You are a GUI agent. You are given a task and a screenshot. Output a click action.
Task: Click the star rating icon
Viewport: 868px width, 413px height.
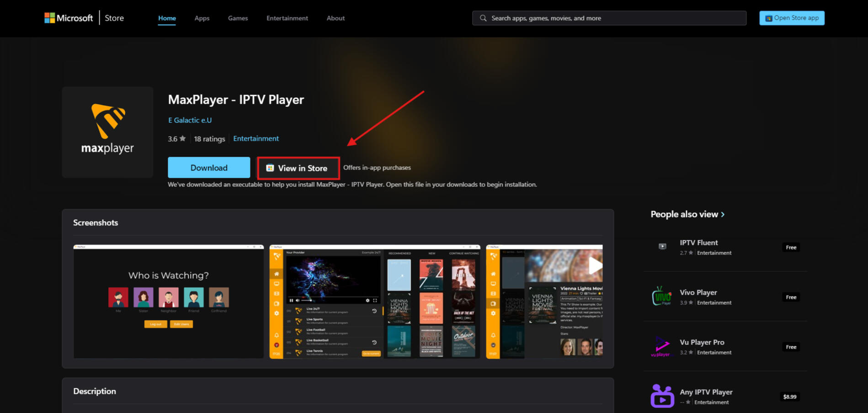[x=183, y=138]
